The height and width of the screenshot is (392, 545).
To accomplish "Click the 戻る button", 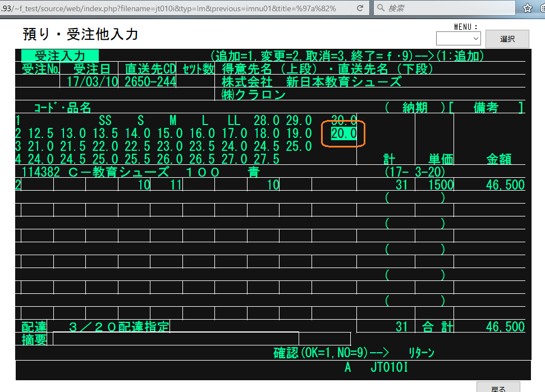I will tap(498, 388).
